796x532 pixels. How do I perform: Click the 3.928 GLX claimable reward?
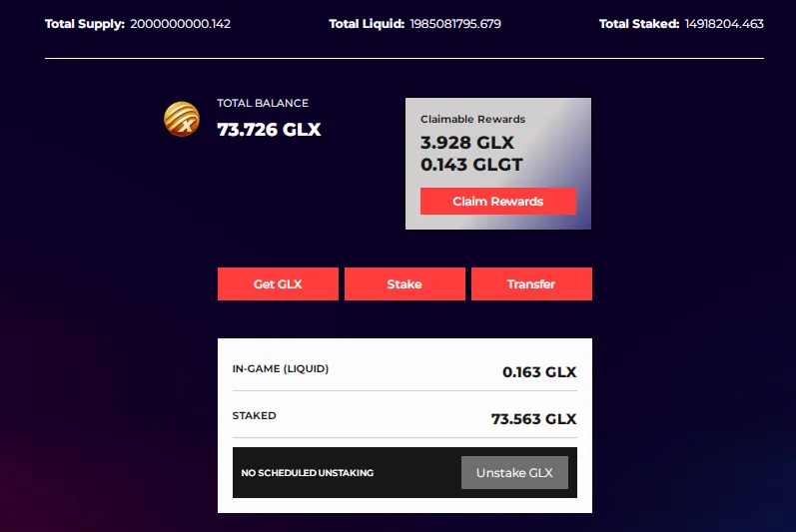(467, 143)
